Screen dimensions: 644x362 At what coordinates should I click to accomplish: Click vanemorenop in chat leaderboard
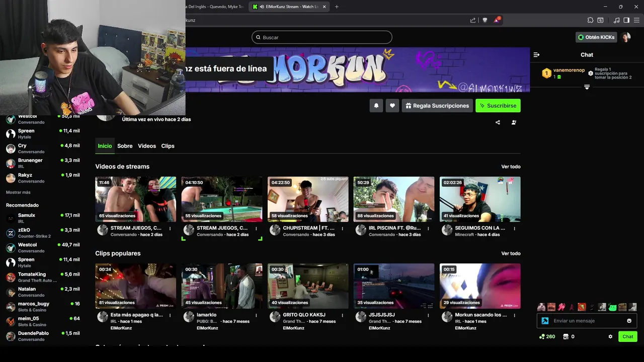point(569,70)
